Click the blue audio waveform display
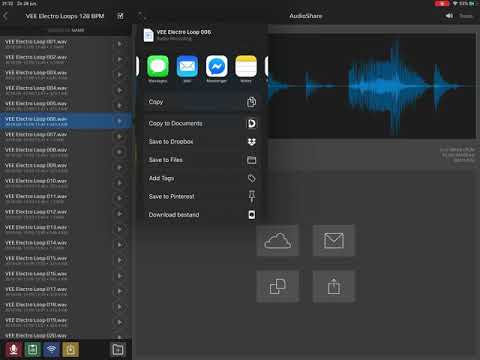The image size is (480, 360). click(372, 86)
